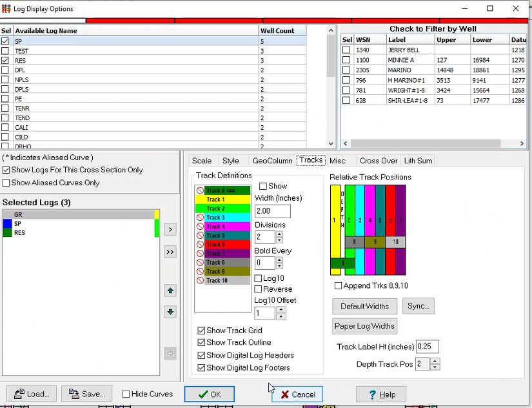Increase Bold Every value with up arrow
The image size is (532, 408).
[x=279, y=260]
